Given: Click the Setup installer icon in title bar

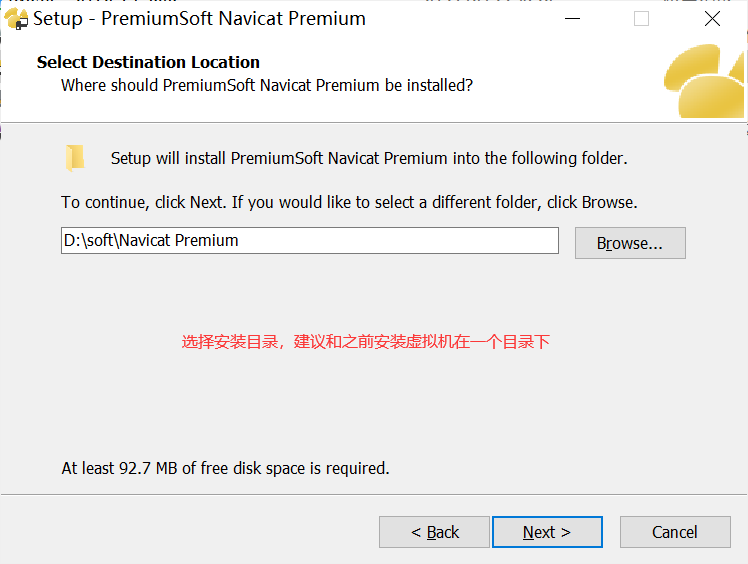Looking at the screenshot, I should pyautogui.click(x=17, y=19).
